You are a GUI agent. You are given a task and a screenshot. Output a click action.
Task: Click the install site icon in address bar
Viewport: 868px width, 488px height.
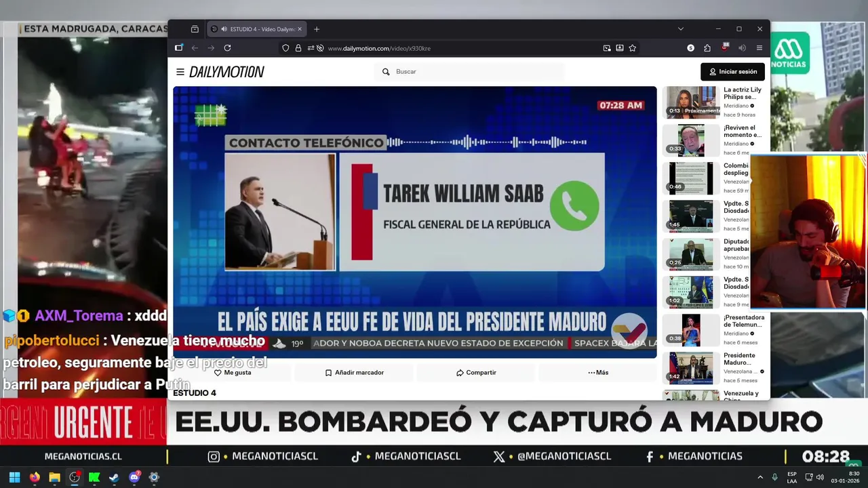click(x=620, y=48)
